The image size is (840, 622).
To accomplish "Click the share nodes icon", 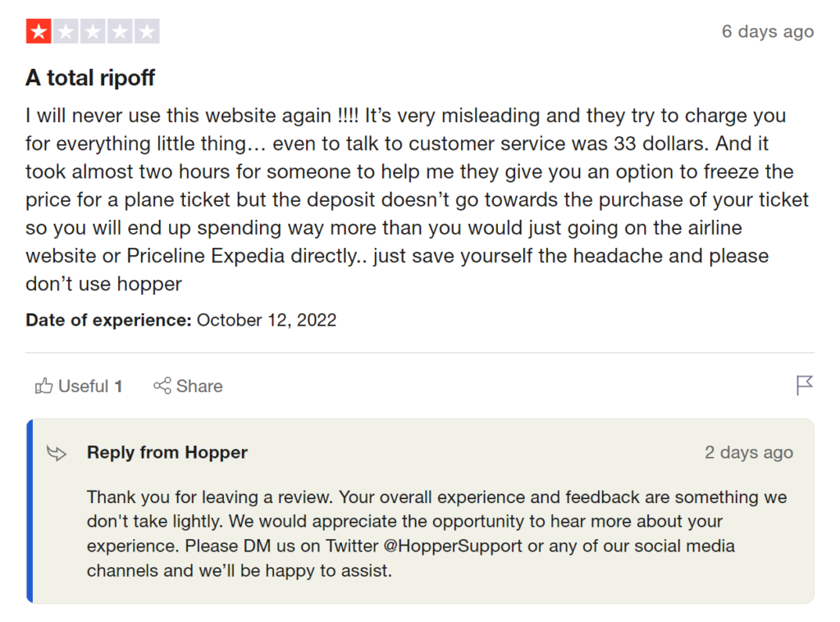I will [162, 386].
